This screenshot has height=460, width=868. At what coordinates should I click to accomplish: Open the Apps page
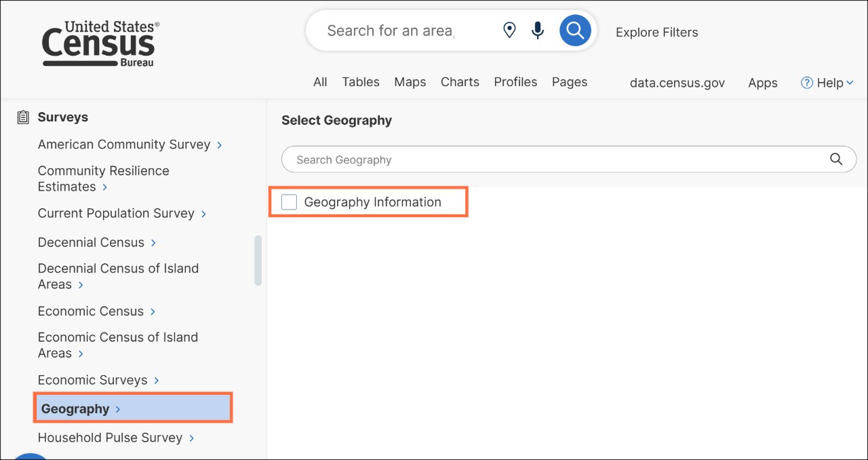(x=762, y=82)
